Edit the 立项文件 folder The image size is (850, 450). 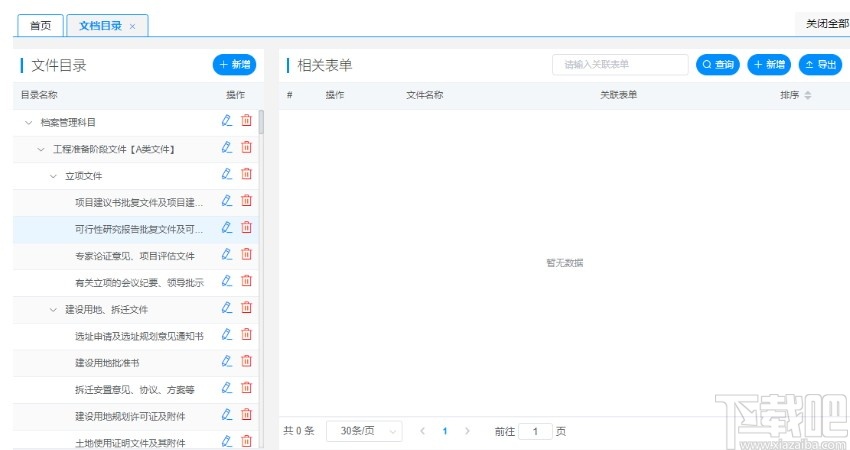click(x=227, y=173)
